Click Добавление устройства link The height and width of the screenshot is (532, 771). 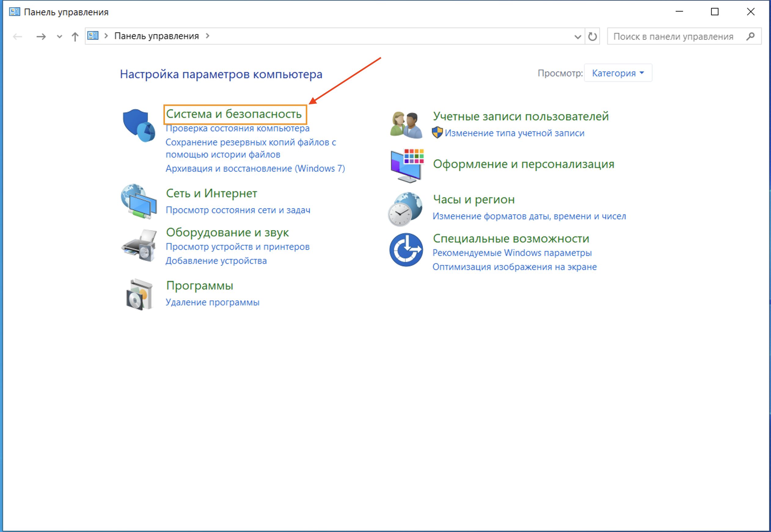(216, 261)
